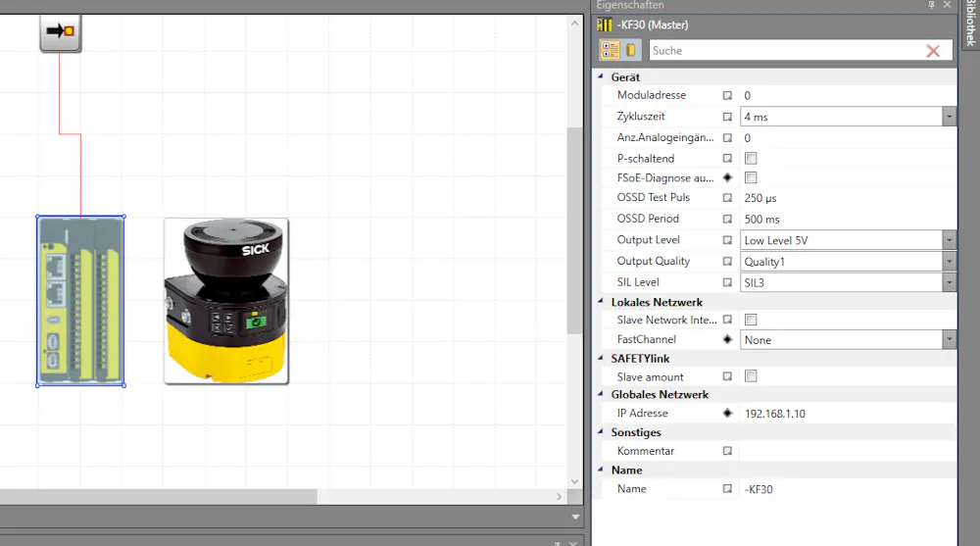Click the SIL Level property marker icon
Viewport: 980px width, 546px height.
pyautogui.click(x=727, y=282)
